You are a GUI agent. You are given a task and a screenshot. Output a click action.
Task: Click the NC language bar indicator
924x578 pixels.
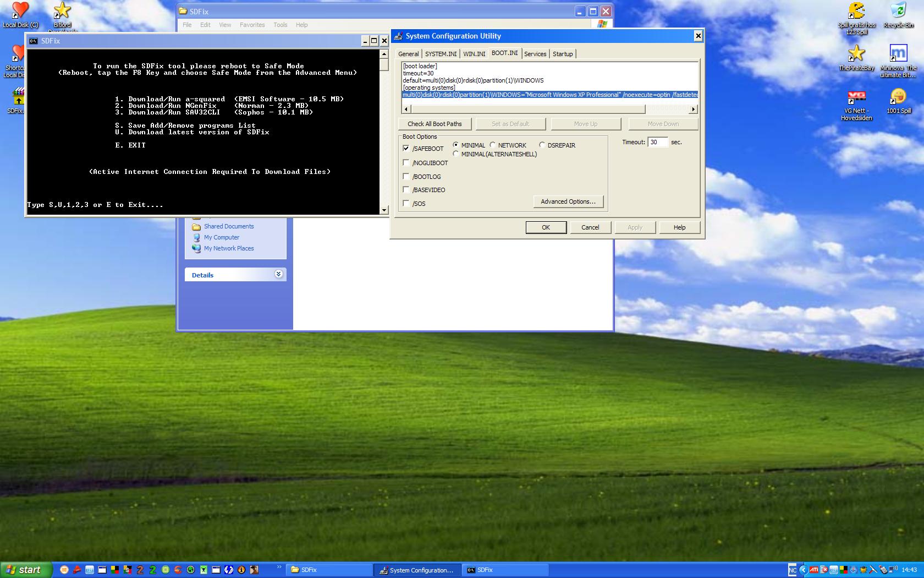[x=792, y=570]
